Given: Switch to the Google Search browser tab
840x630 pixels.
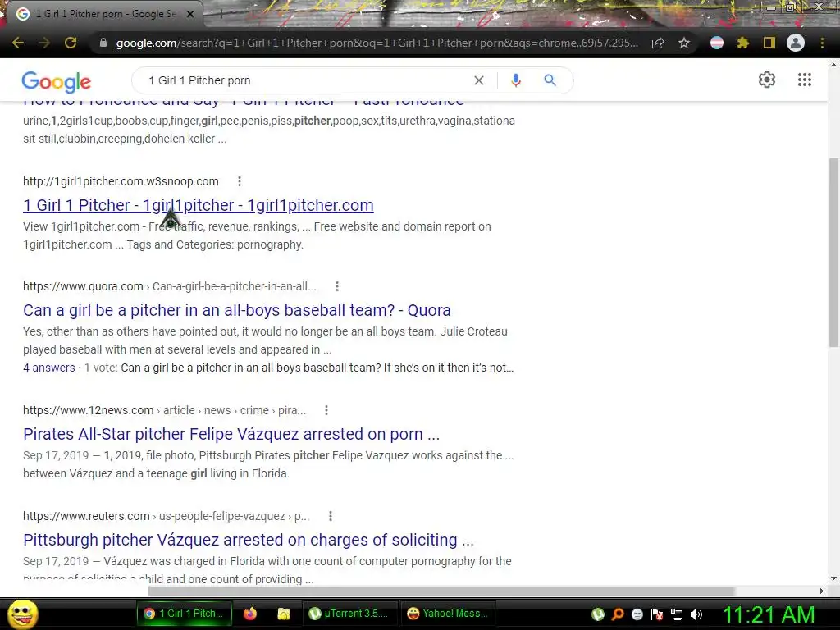Looking at the screenshot, I should pyautogui.click(x=104, y=14).
